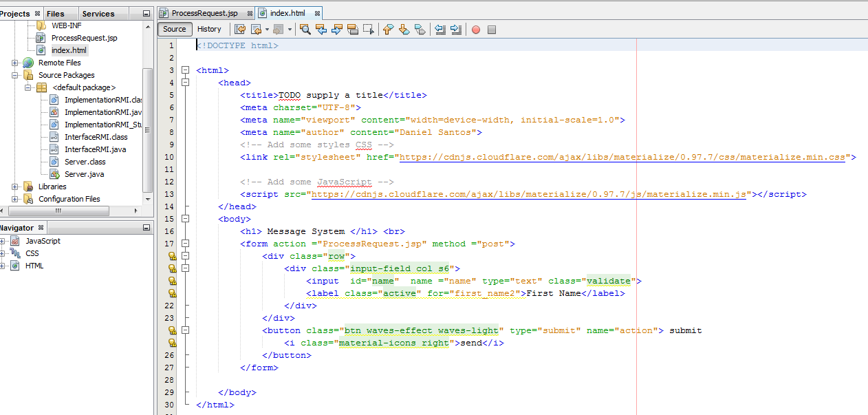Jump to the last edit location
The height and width of the screenshot is (415, 868).
(x=240, y=29)
